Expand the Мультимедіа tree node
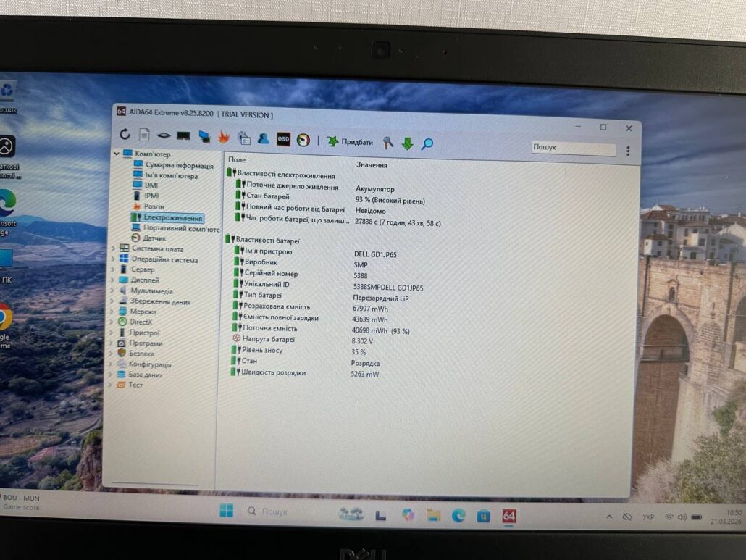This screenshot has width=746, height=560. click(x=113, y=291)
